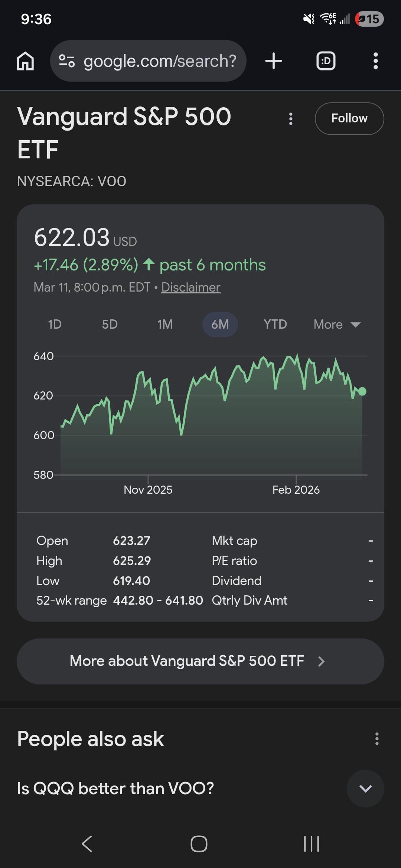Expand the More time range dropdown
The width and height of the screenshot is (401, 868).
click(x=337, y=325)
